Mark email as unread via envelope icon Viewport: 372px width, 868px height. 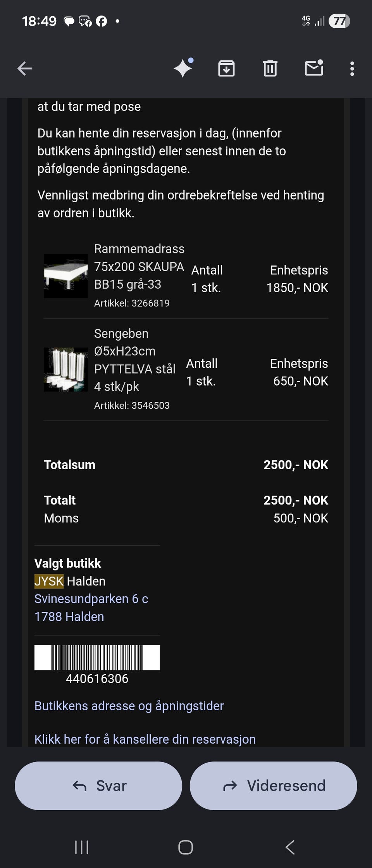tap(314, 68)
